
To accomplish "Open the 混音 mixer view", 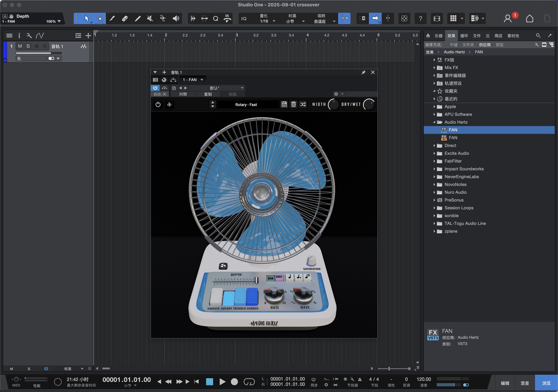I will [x=525, y=383].
